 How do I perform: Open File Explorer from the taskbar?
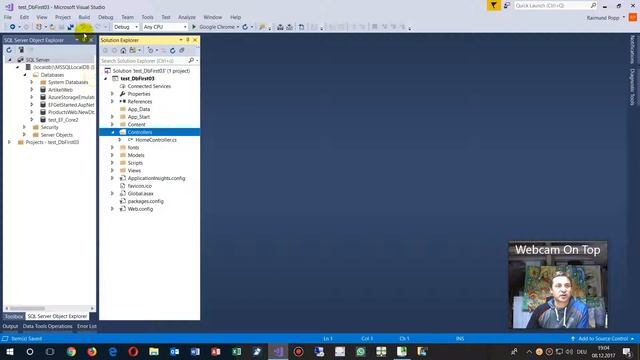coord(154,351)
